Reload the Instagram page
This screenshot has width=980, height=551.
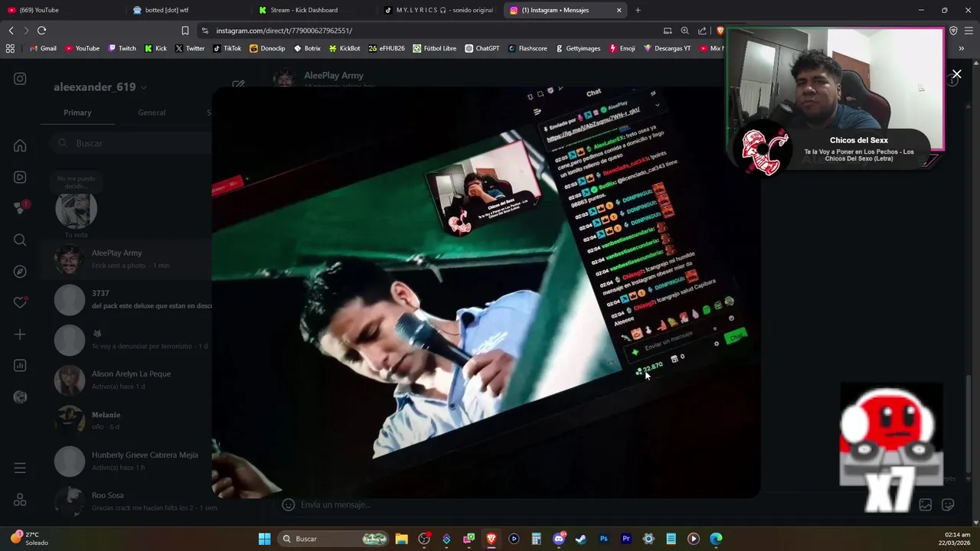[x=41, y=31]
